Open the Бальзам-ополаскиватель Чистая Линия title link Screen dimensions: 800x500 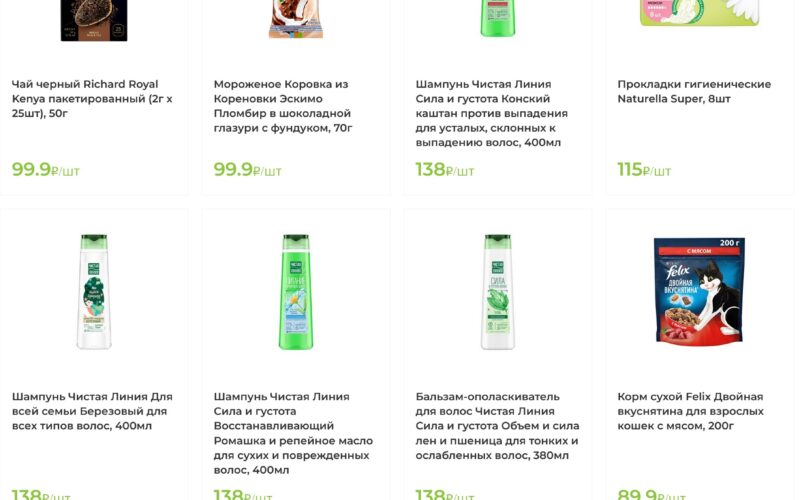pos(498,425)
